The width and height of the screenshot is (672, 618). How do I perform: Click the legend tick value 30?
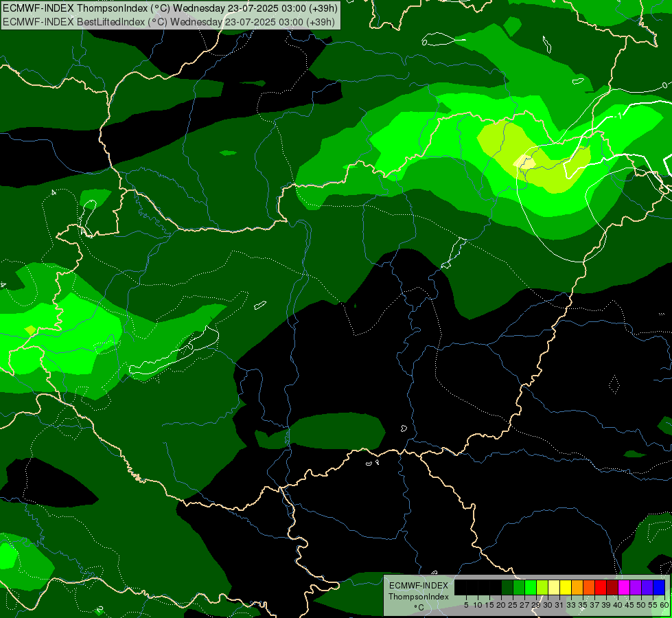click(x=548, y=605)
